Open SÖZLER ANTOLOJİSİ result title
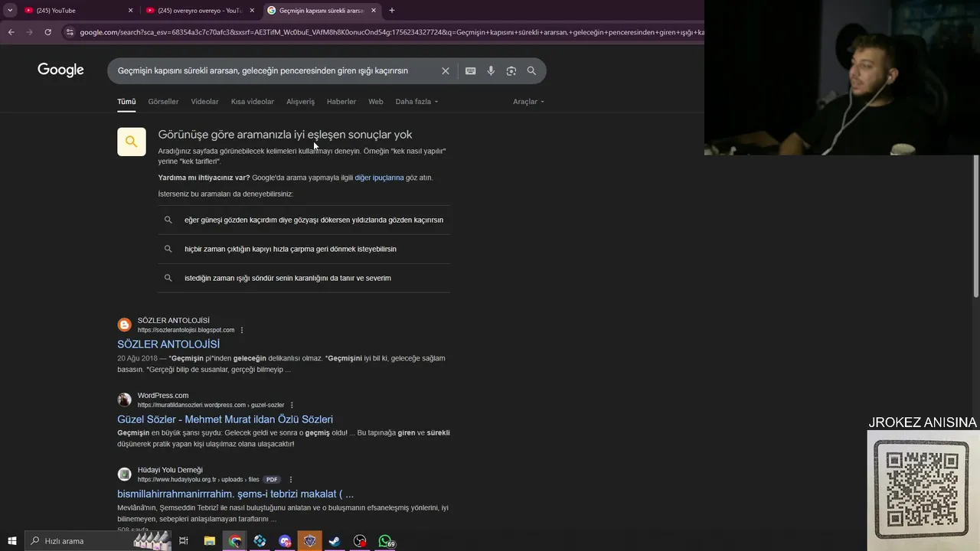980x551 pixels. [168, 344]
